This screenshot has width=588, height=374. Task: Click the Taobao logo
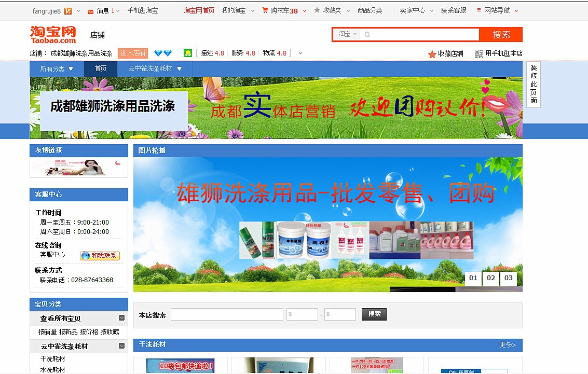pos(53,34)
